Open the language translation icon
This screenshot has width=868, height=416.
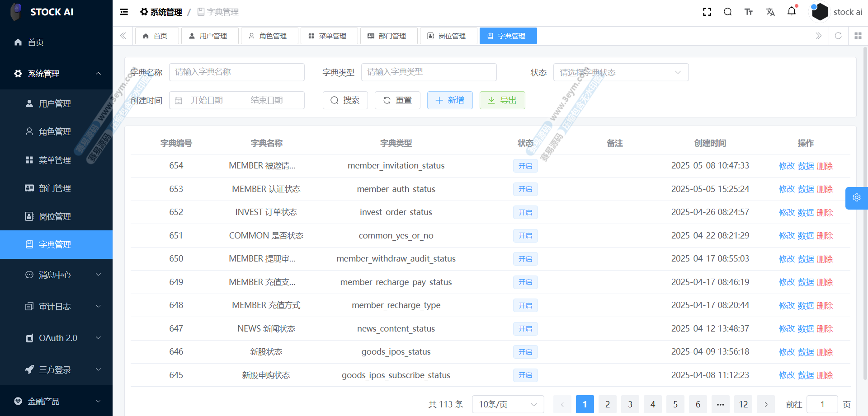[770, 12]
